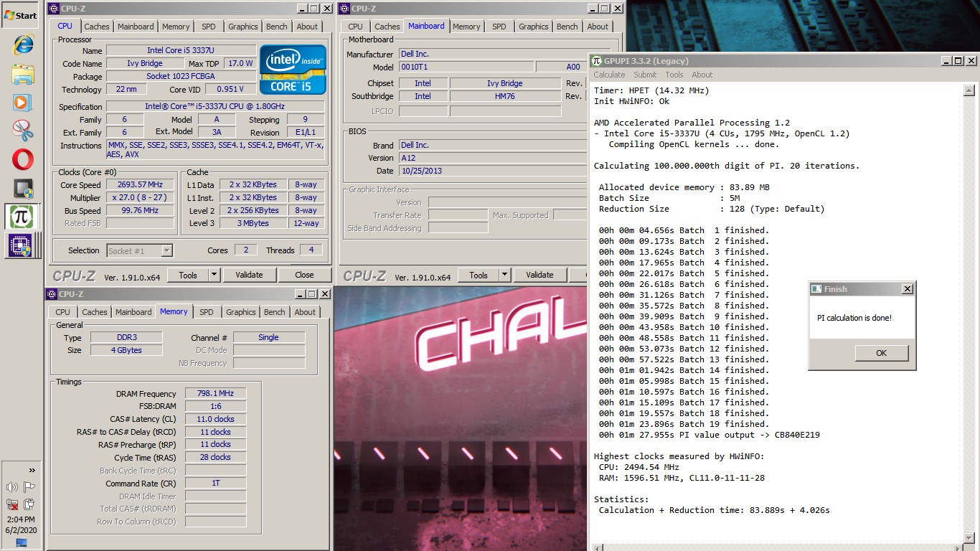The width and height of the screenshot is (980, 551).
Task: Open the Tools menu in GPUPI
Action: pos(674,75)
